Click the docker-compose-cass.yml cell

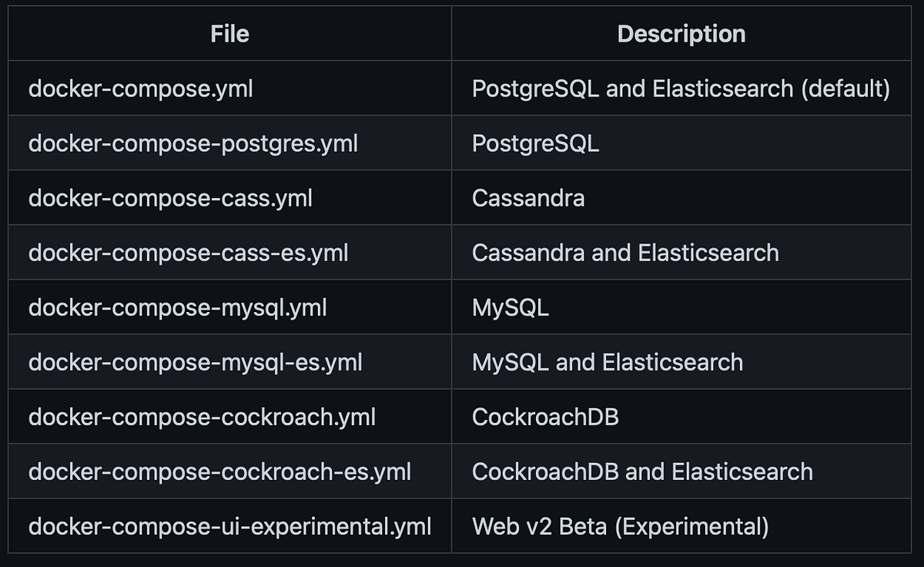coord(170,199)
